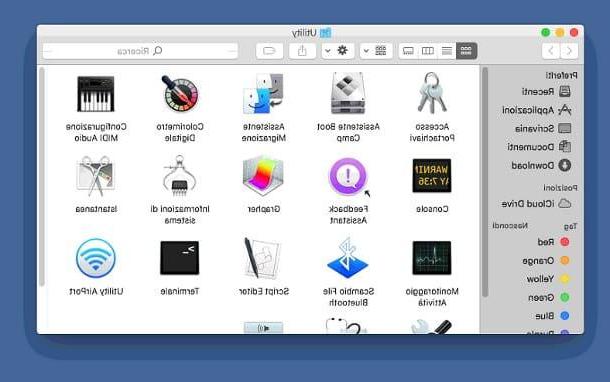
Task: Select the Red tag
Action: tap(553, 242)
